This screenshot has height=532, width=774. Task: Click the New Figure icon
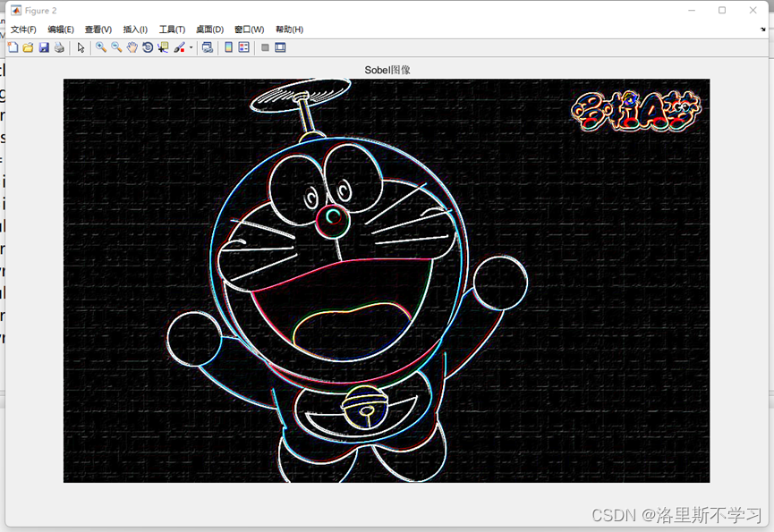[x=13, y=47]
